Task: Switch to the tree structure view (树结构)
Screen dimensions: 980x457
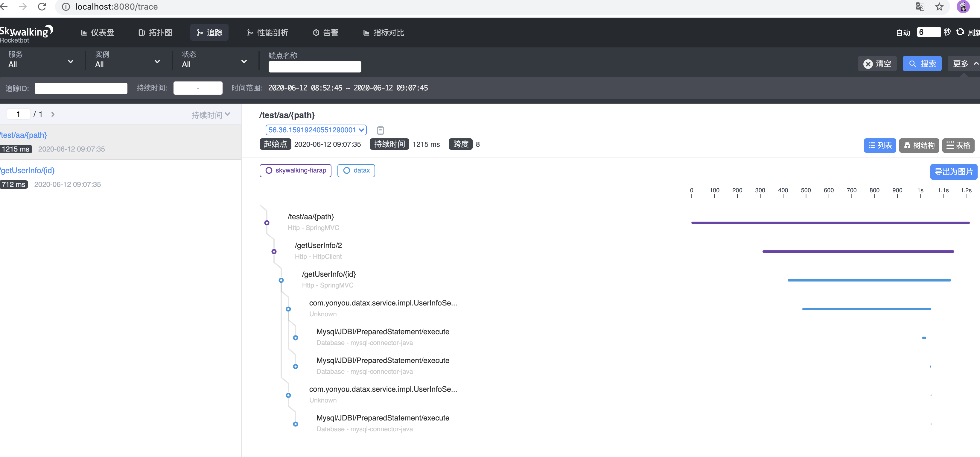Action: [919, 146]
